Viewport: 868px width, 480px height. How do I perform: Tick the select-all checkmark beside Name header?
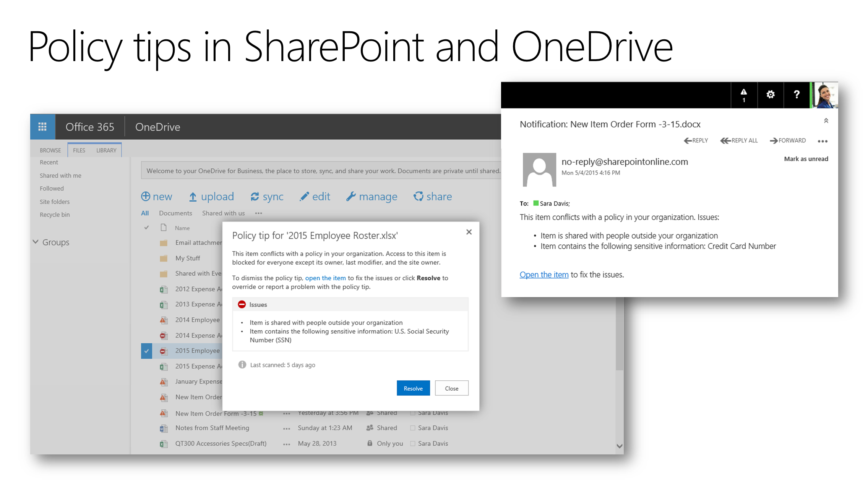tap(146, 228)
